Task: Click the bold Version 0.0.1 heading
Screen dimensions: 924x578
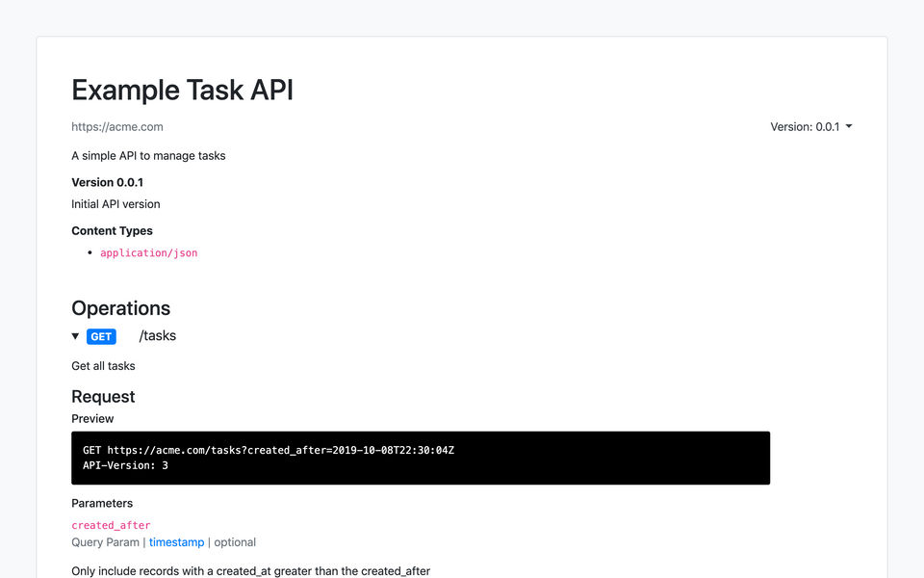Action: tap(108, 182)
